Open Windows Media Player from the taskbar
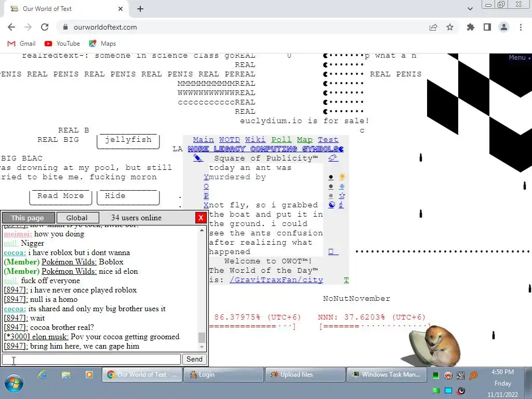This screenshot has height=399, width=532. coord(89,375)
